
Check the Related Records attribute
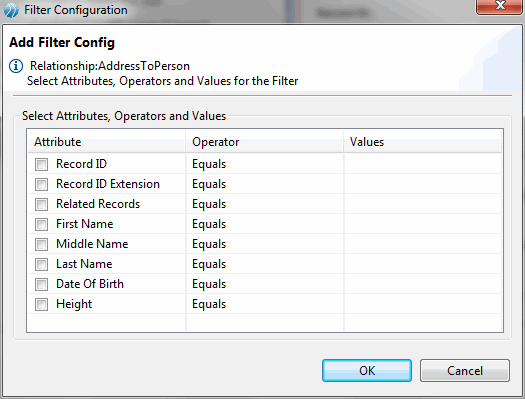coord(42,205)
